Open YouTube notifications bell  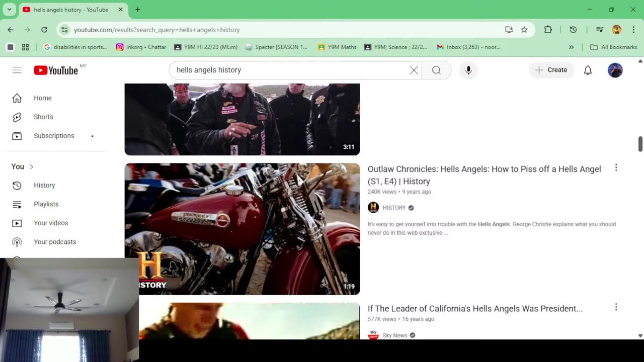pos(588,70)
